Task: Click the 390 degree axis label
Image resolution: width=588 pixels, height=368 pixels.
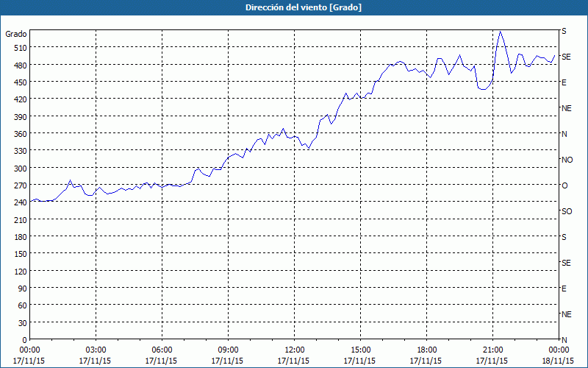Action: [x=21, y=117]
